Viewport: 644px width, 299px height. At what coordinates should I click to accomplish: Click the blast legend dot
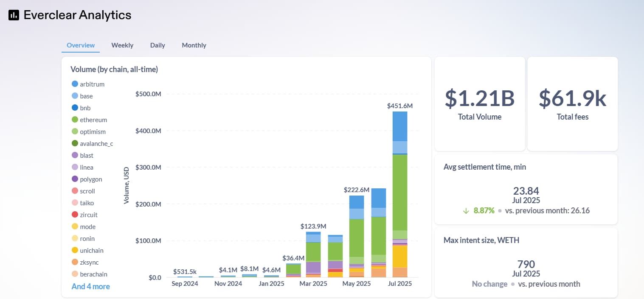coord(75,156)
